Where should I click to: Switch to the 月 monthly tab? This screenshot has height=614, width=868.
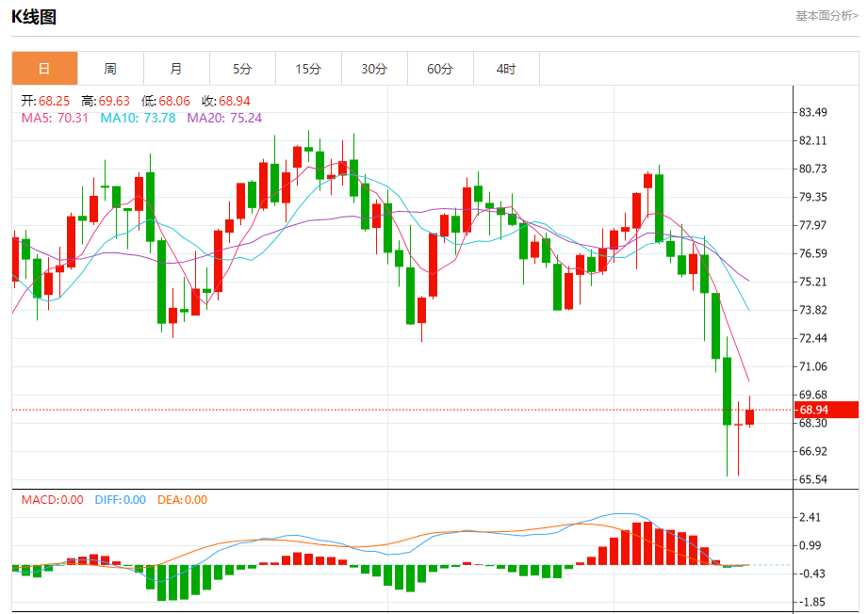[176, 69]
